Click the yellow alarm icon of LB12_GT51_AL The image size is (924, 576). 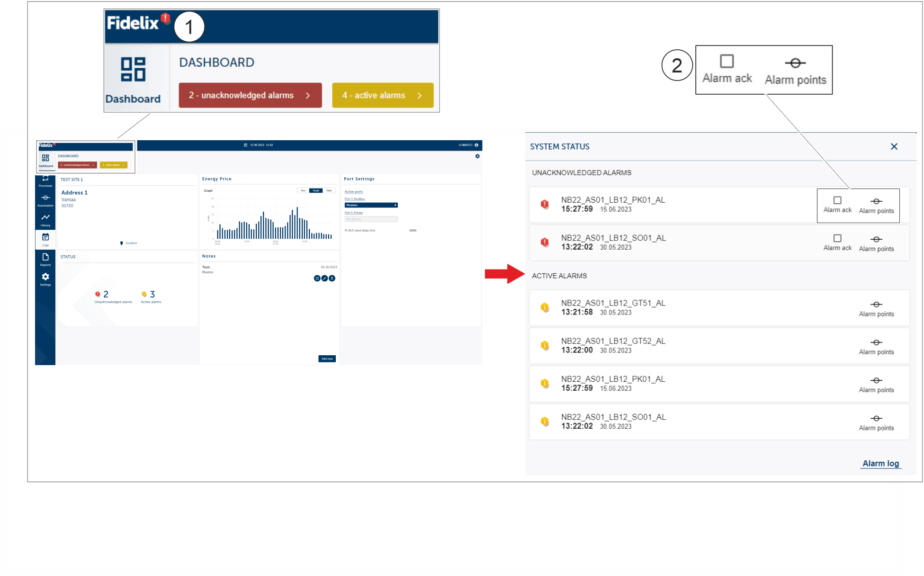[545, 307]
